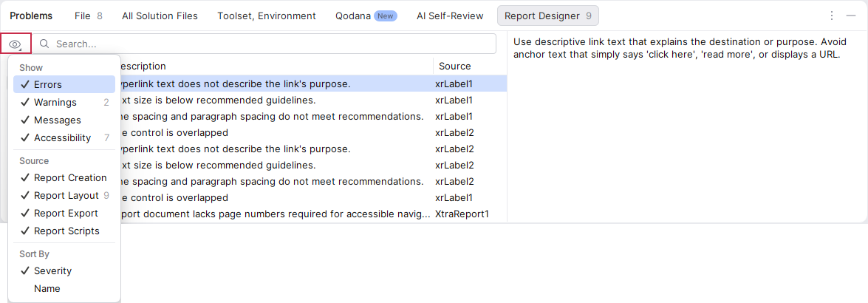This screenshot has width=868, height=303.
Task: Toggle the Report Layout source
Action: [64, 196]
